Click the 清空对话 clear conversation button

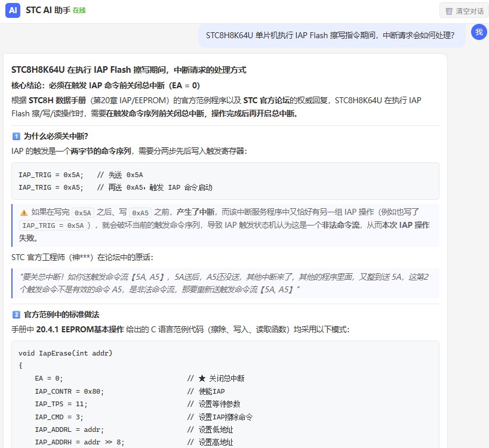coord(464,11)
